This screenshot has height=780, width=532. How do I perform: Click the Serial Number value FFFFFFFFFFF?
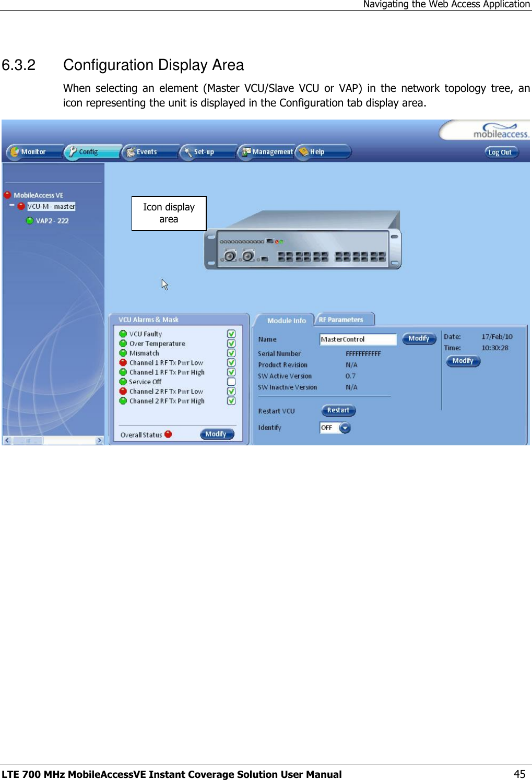(x=363, y=353)
